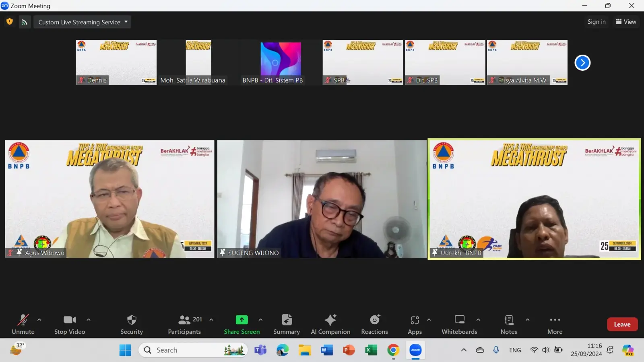Open volume speaker tray icon
644x362 pixels.
pos(546,350)
